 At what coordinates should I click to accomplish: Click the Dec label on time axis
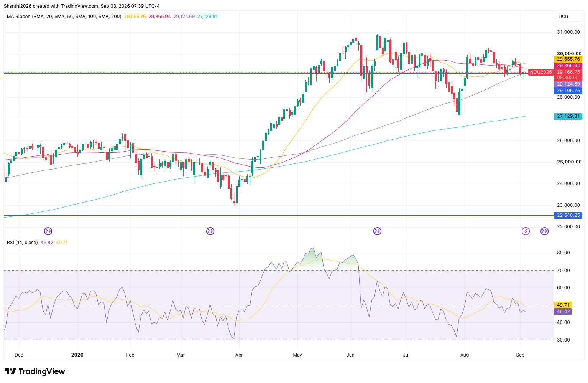pos(19,355)
